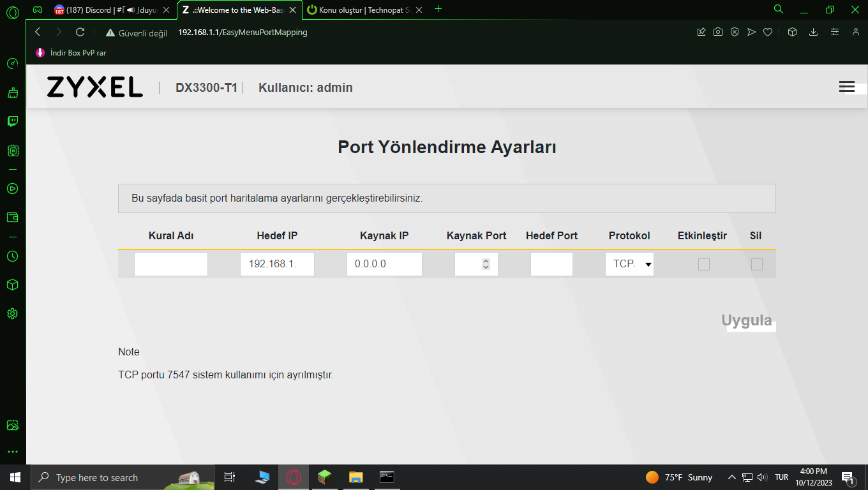Viewport: 868px width, 490px height.
Task: Close the 'Welcome to the Web-Based' tab
Action: click(x=292, y=10)
